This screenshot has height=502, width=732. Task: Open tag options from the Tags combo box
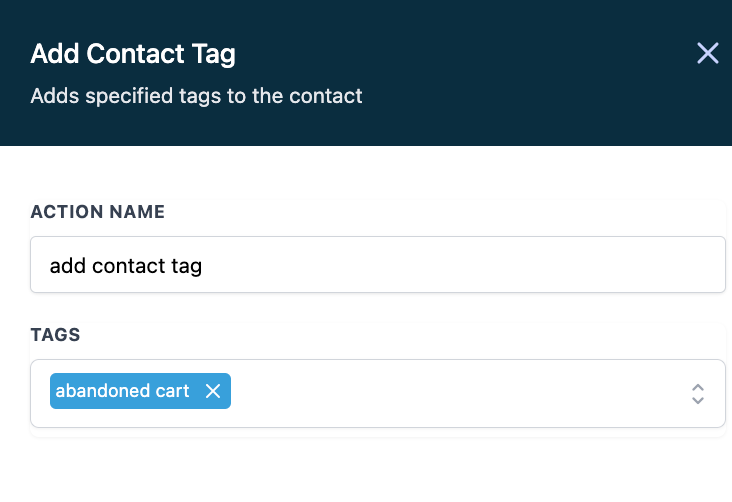(698, 393)
